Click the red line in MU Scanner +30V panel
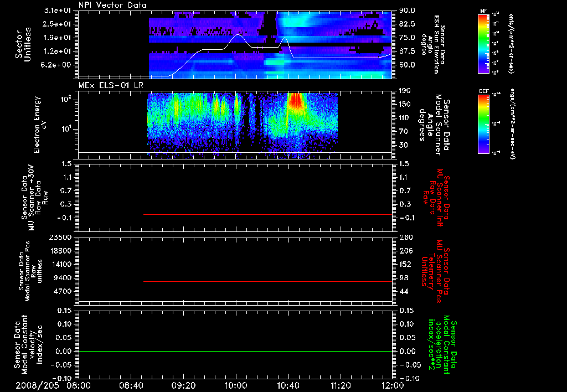Image resolution: width=567 pixels, height=392 pixels. coord(267,214)
